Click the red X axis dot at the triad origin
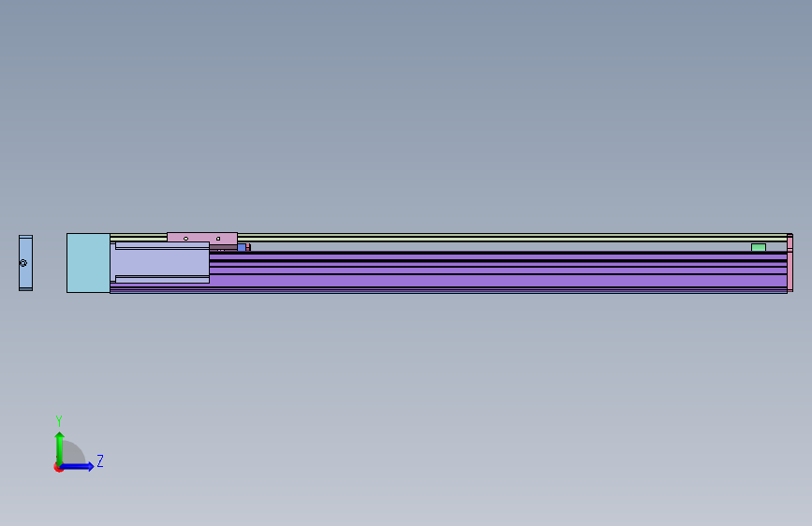This screenshot has height=526, width=812. (x=57, y=468)
